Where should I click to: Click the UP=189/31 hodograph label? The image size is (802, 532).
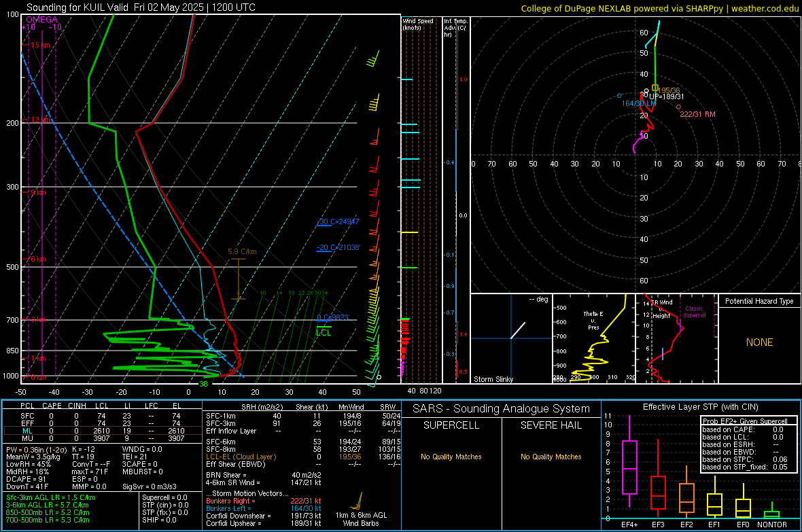[x=667, y=96]
